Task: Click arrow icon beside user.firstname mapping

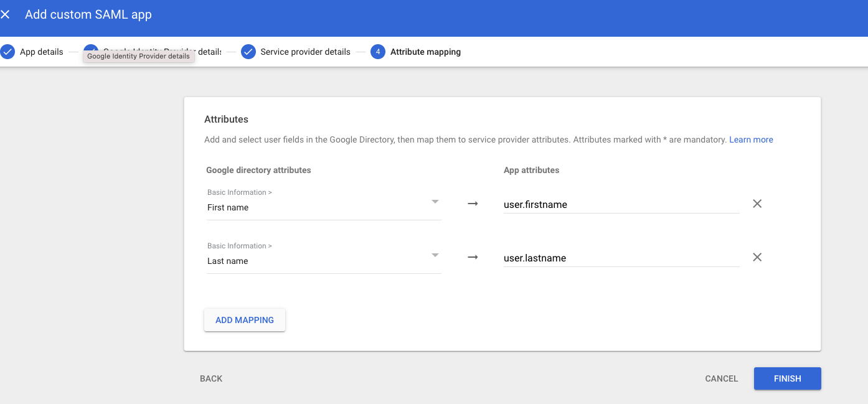Action: pyautogui.click(x=473, y=204)
